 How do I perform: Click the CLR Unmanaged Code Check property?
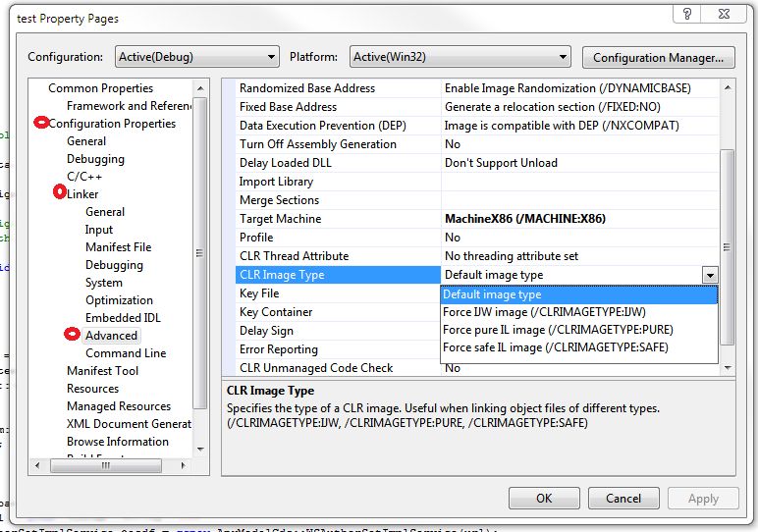pyautogui.click(x=316, y=368)
